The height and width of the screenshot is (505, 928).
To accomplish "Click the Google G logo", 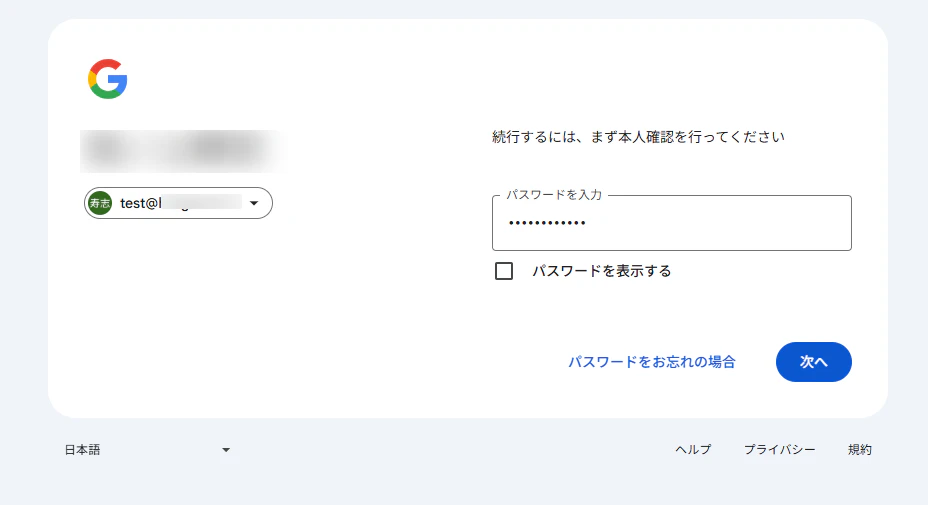I will tap(108, 79).
